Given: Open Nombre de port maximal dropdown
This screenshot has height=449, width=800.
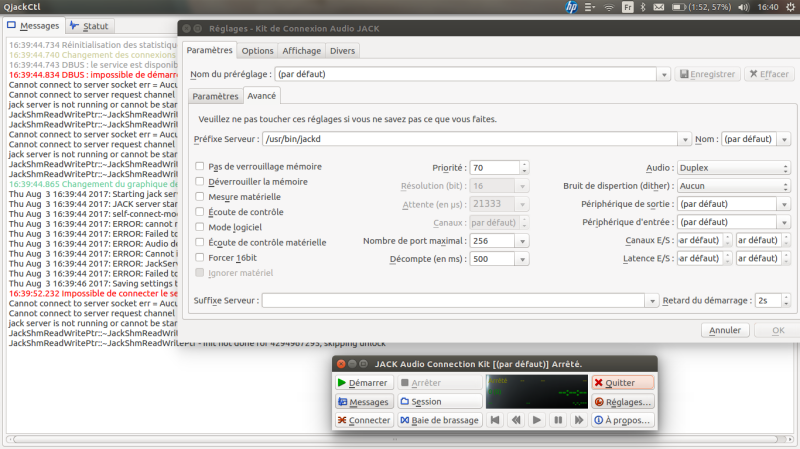Looking at the screenshot, I should [522, 241].
